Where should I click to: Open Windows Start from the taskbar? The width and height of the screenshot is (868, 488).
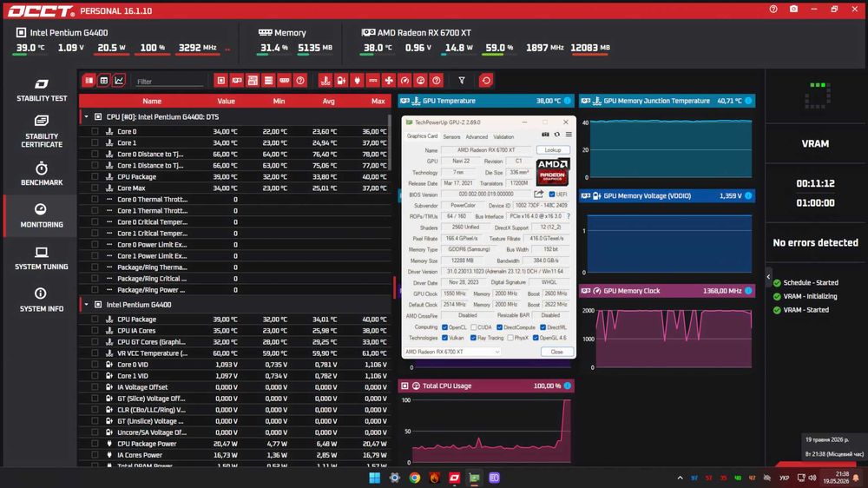click(x=375, y=478)
